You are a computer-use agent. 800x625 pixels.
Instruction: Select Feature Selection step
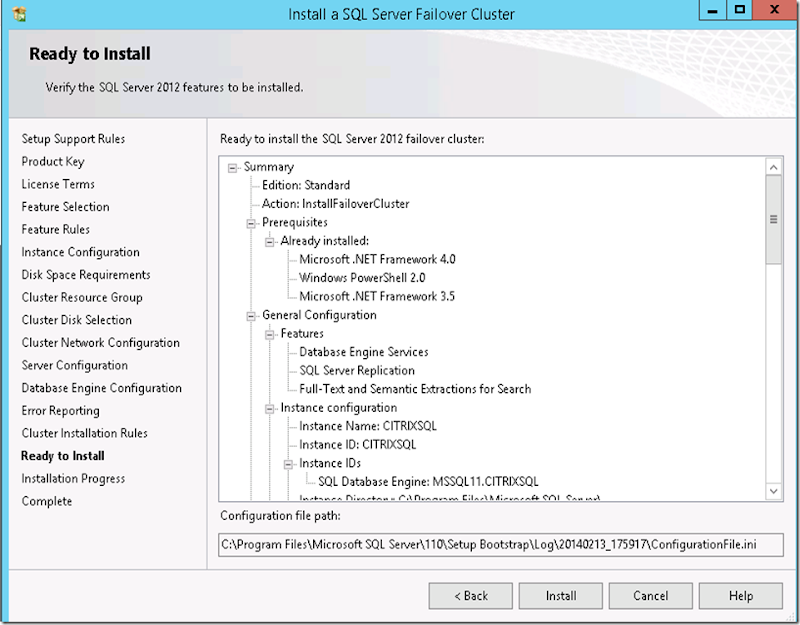click(65, 207)
